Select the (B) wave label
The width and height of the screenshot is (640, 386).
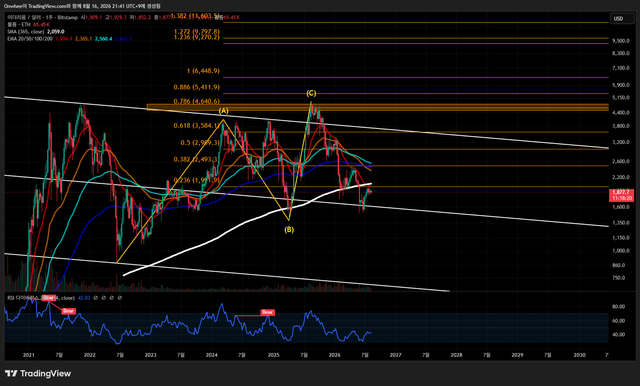pos(289,230)
